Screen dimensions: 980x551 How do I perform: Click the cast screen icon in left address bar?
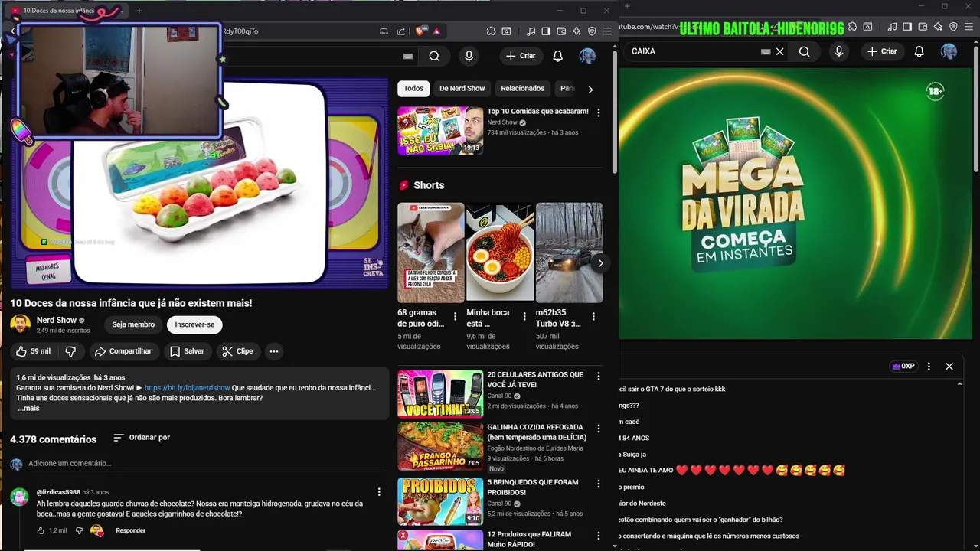[384, 31]
